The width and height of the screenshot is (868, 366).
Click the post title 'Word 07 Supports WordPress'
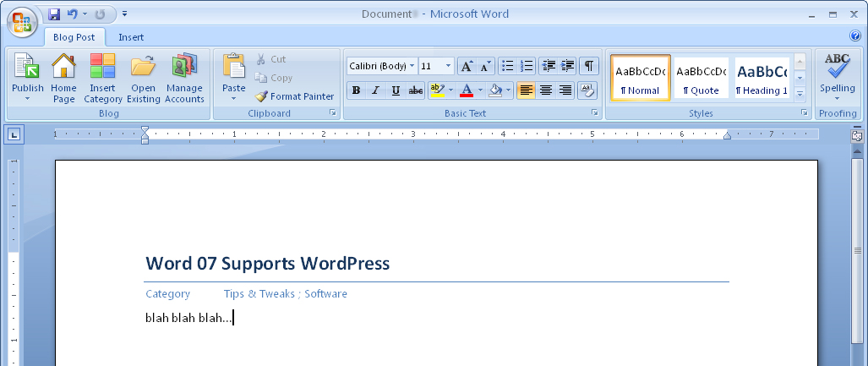tap(267, 264)
